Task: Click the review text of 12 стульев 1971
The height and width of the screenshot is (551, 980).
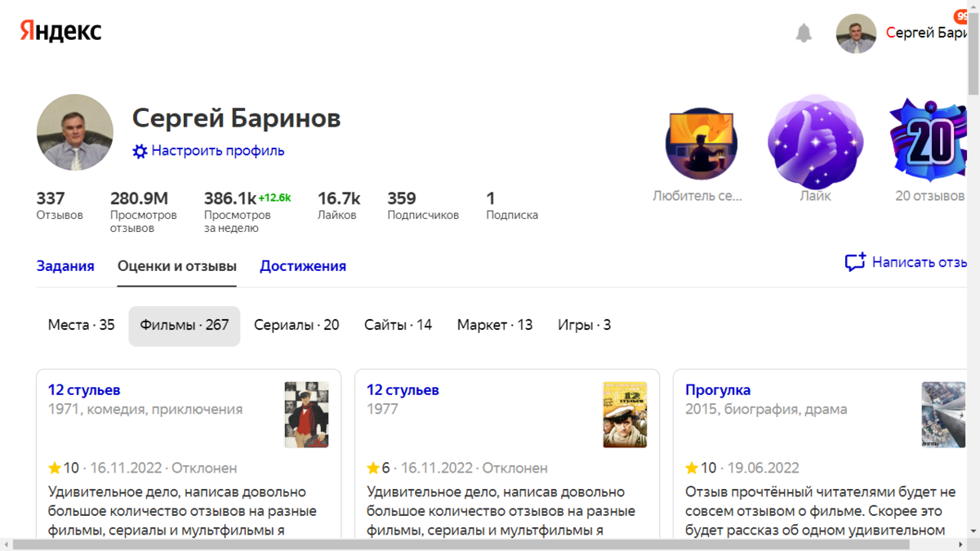Action: tap(182, 511)
